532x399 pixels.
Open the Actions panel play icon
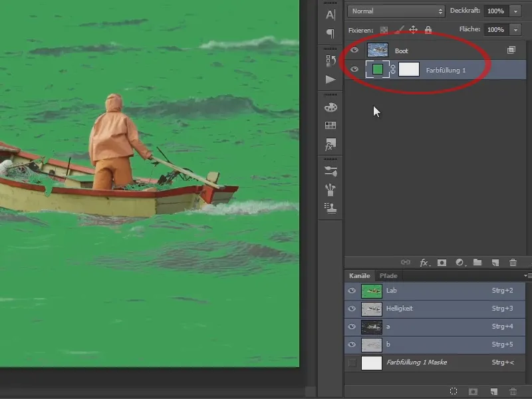[331, 79]
